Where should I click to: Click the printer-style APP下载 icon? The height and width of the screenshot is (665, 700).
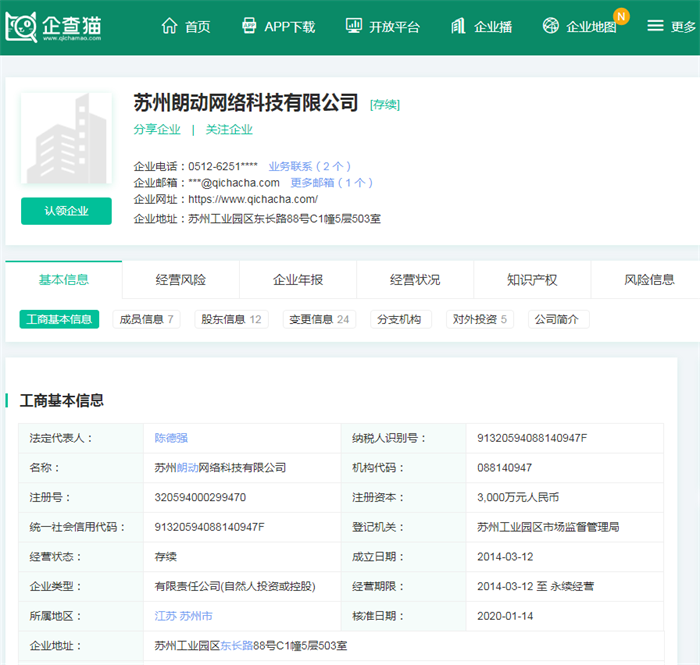[x=249, y=26]
